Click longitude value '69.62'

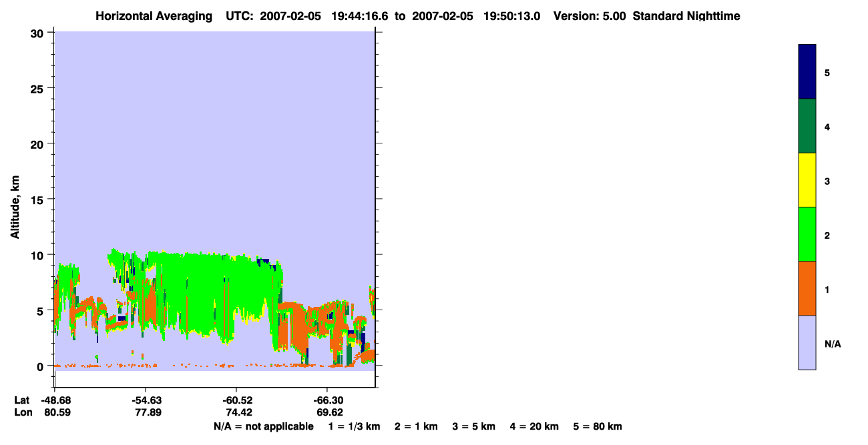pos(329,412)
